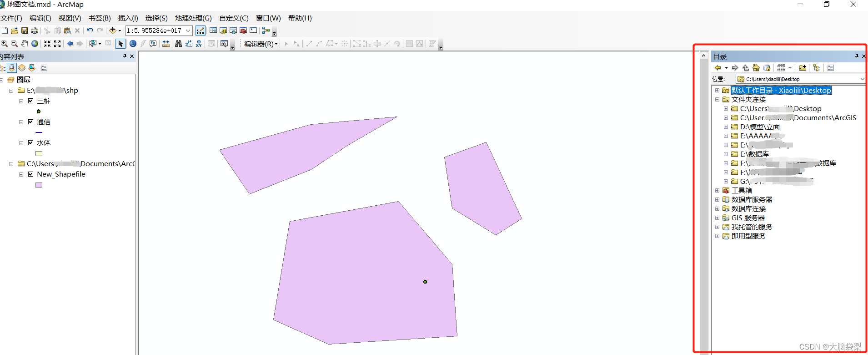Click the Add Data button
Screen dimensions: 868x355
112,30
